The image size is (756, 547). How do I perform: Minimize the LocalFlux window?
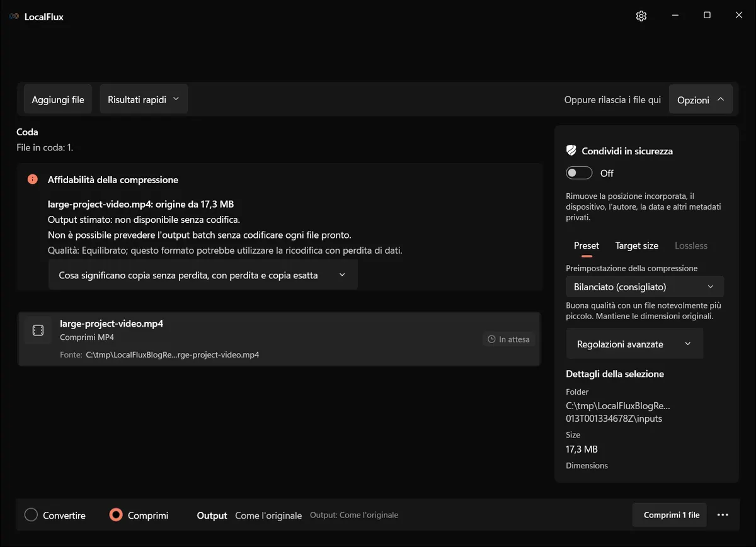coord(675,16)
